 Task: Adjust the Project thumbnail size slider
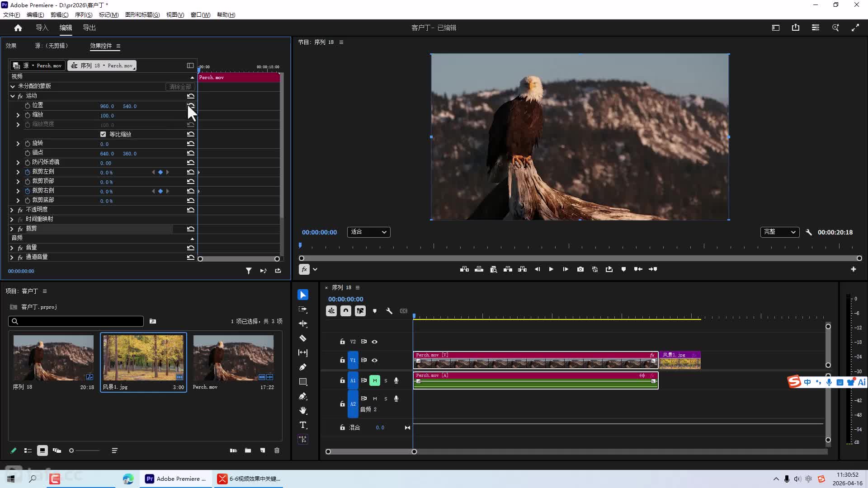[x=84, y=450]
